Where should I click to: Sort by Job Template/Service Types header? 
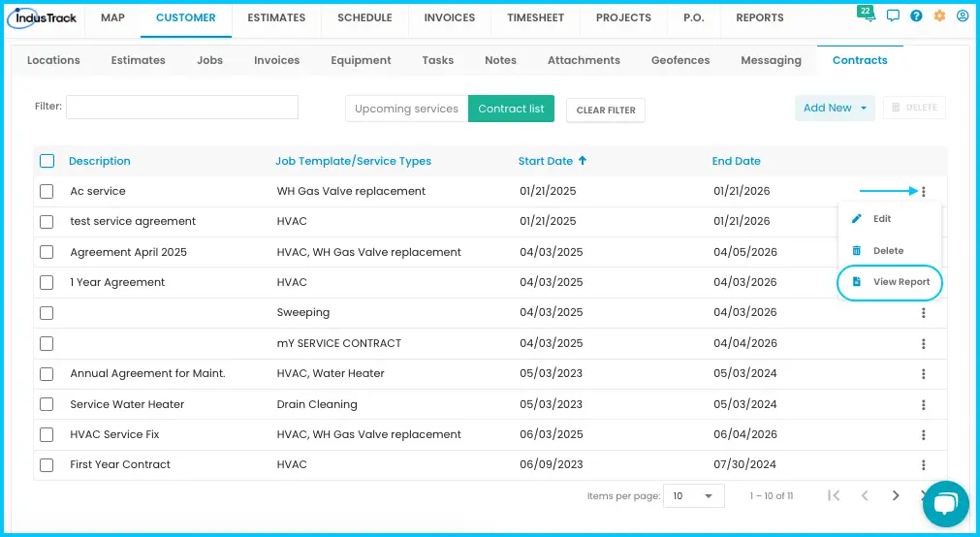click(x=353, y=161)
